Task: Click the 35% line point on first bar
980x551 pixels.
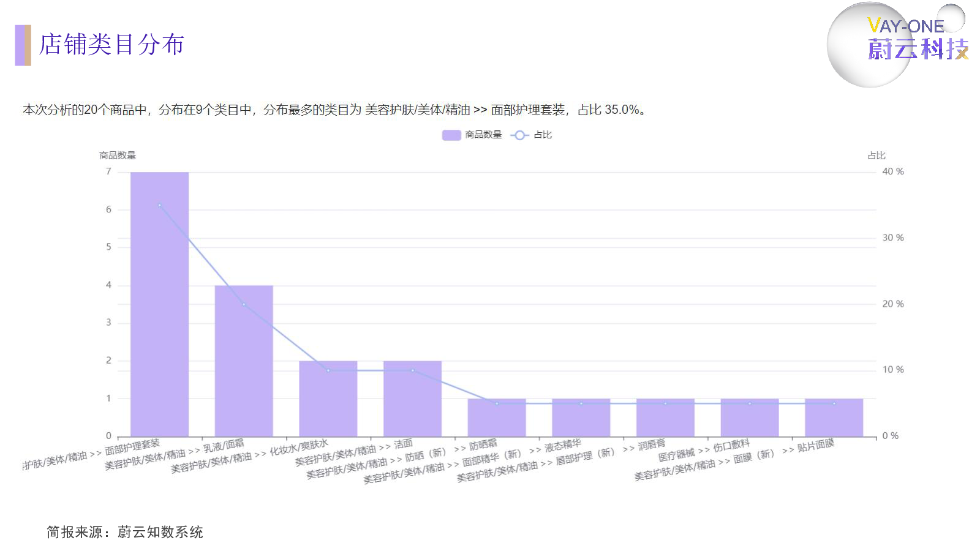Action: [159, 205]
